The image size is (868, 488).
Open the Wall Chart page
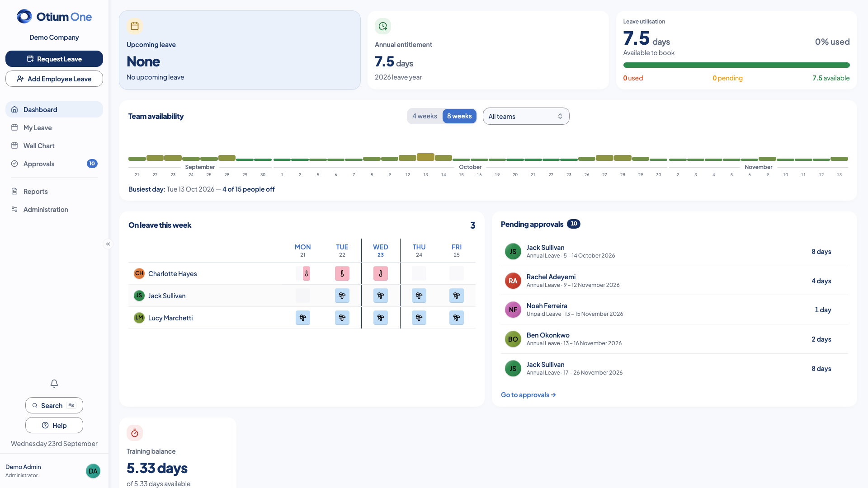(x=54, y=145)
